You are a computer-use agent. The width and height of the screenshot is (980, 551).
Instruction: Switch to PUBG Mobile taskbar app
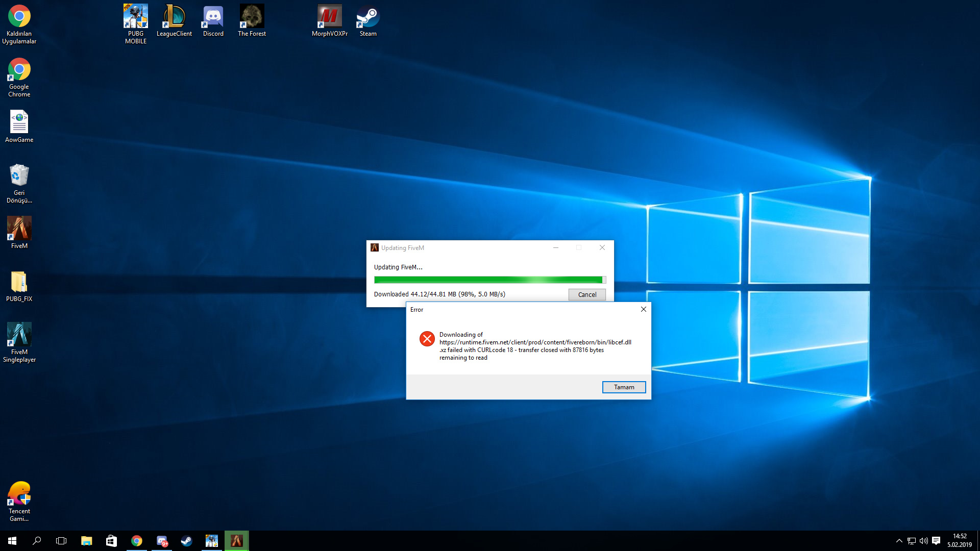coord(212,541)
